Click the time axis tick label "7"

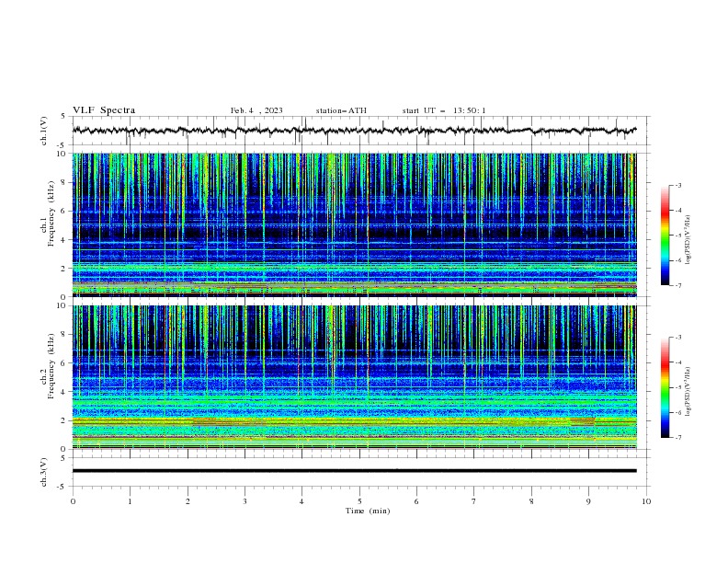click(x=474, y=501)
